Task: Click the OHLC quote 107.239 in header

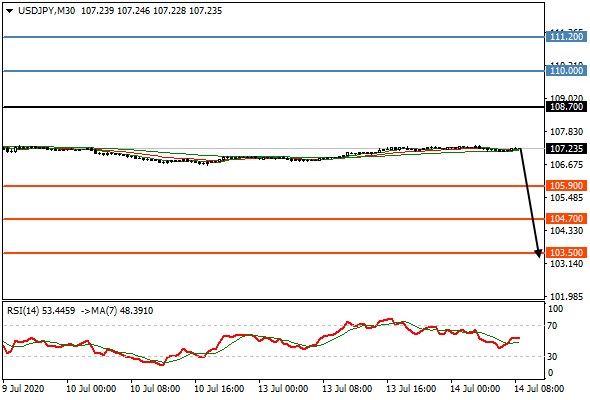Action: (x=97, y=11)
